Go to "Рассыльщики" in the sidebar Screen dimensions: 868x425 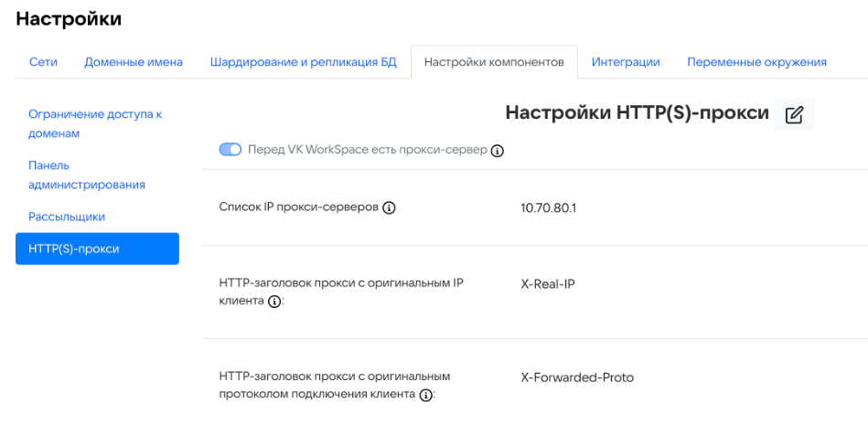tap(67, 217)
